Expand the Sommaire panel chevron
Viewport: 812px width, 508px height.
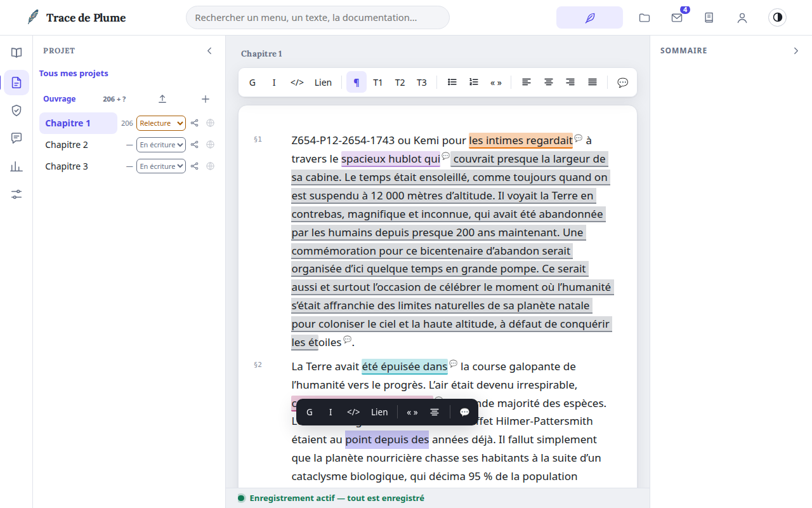pos(796,51)
